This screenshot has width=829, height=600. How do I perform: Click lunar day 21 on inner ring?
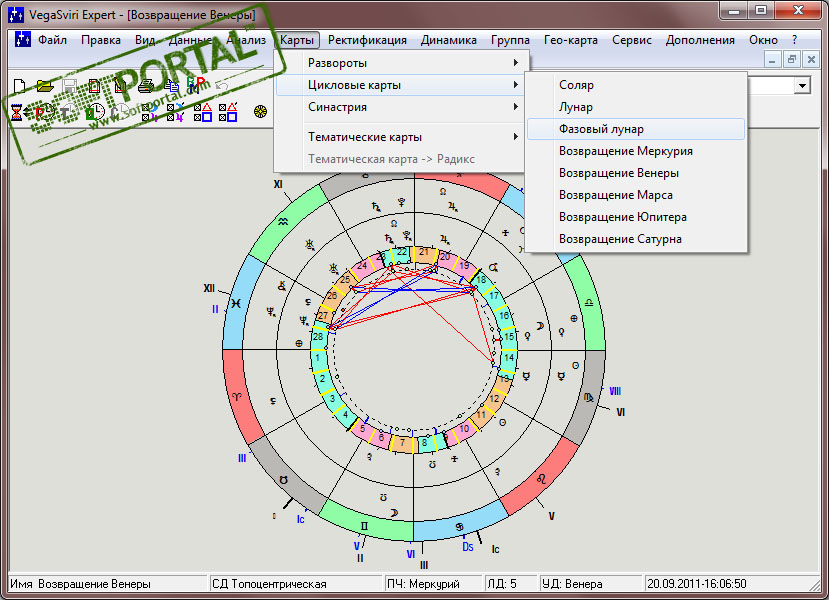[x=423, y=253]
